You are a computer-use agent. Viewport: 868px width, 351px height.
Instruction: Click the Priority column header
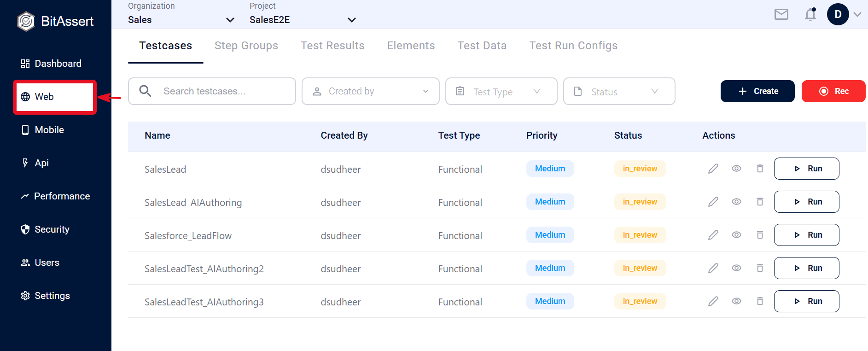coord(542,135)
